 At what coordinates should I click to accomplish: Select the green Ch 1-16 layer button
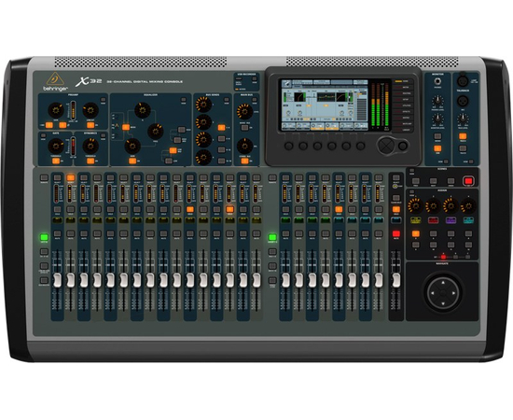[44, 237]
